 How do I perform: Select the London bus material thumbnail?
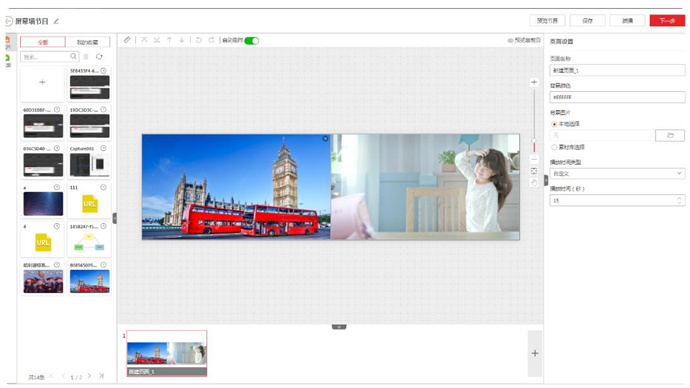click(90, 282)
